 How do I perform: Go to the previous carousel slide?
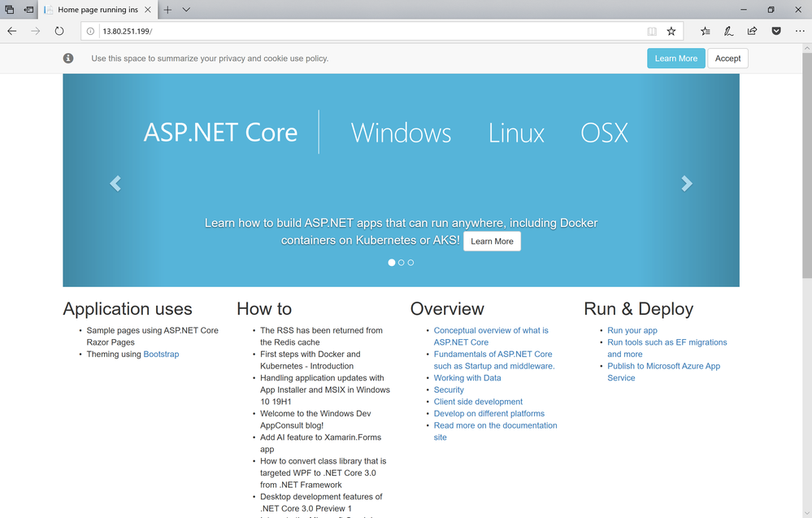(x=115, y=183)
